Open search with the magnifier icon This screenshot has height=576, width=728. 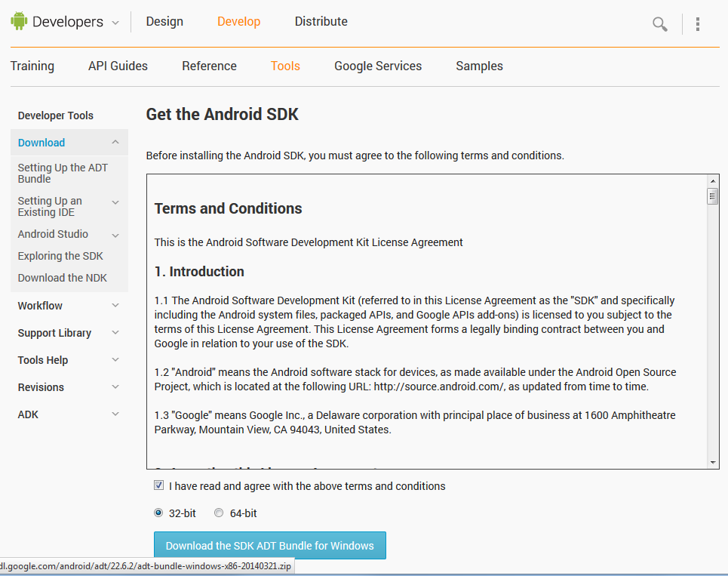(x=660, y=24)
